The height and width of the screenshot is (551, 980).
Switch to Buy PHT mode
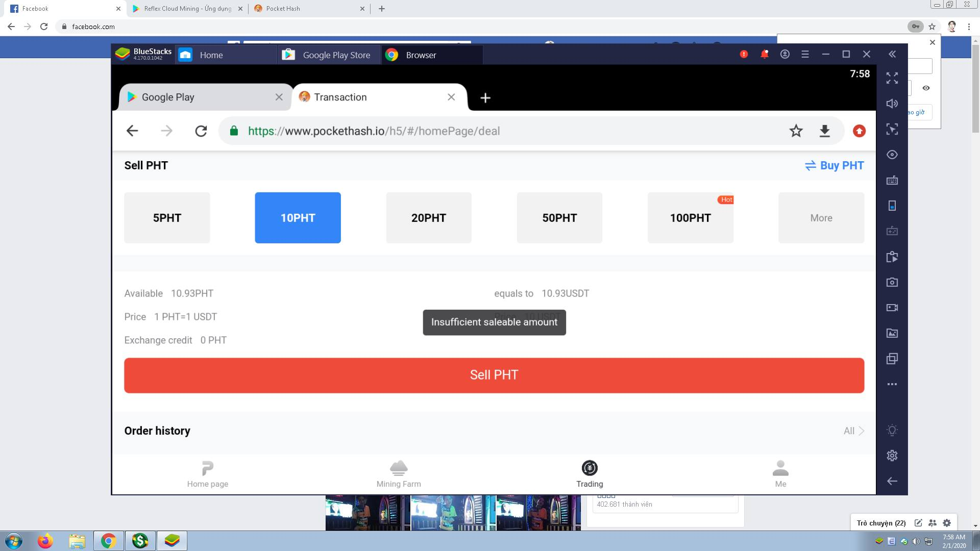(x=834, y=165)
